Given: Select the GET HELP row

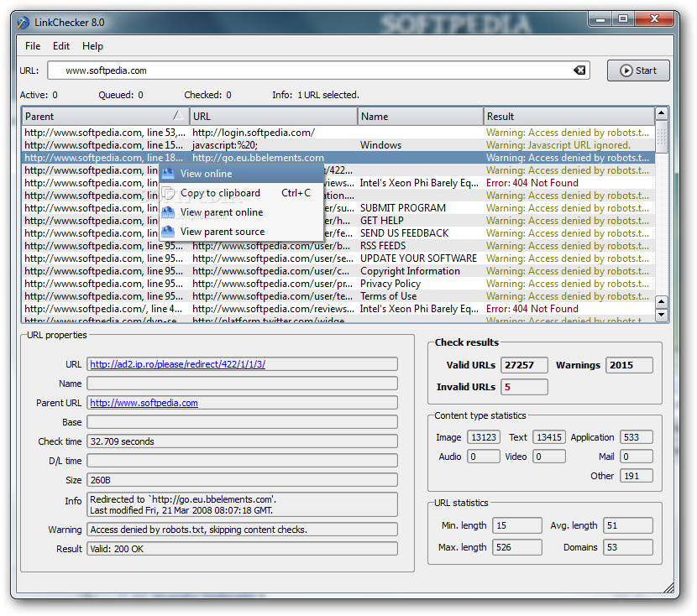Looking at the screenshot, I should pos(338,221).
